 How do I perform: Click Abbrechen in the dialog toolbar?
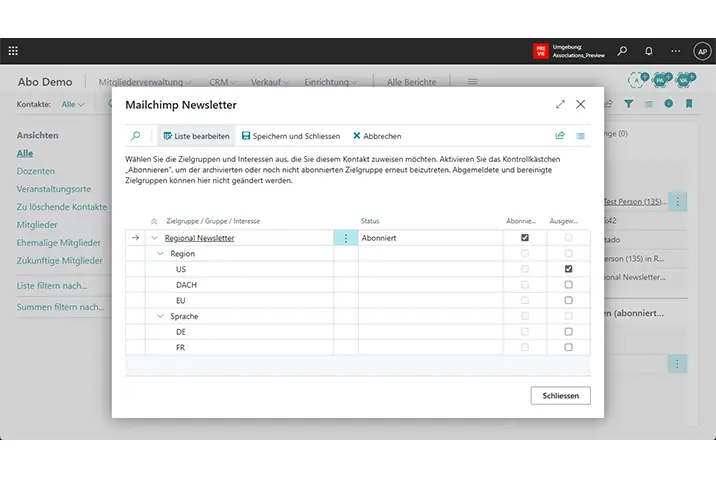pyautogui.click(x=377, y=136)
